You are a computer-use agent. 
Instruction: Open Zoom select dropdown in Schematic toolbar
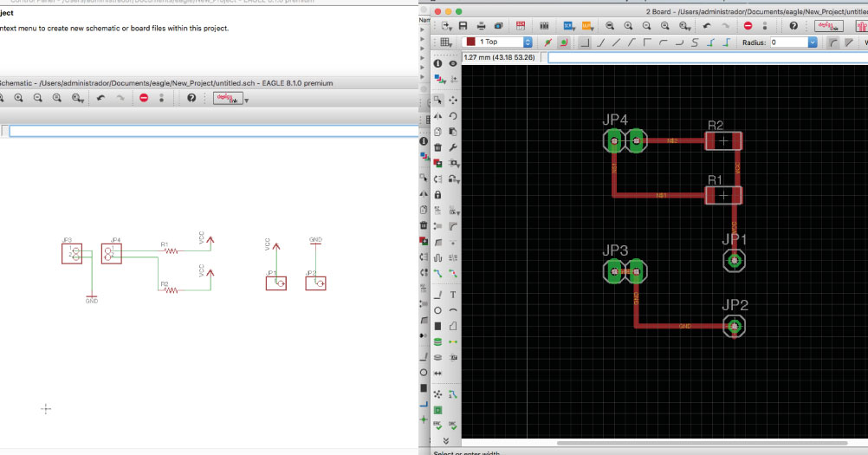coord(77,98)
